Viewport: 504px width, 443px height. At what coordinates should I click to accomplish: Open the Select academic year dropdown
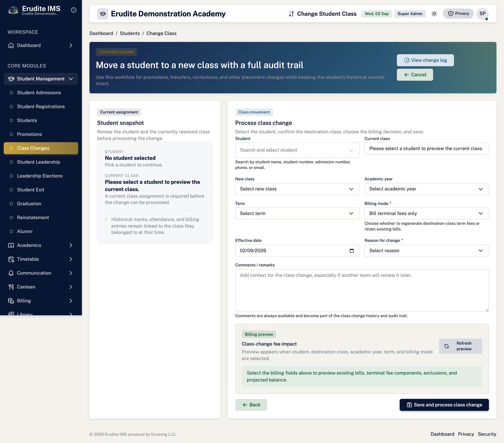click(x=427, y=189)
